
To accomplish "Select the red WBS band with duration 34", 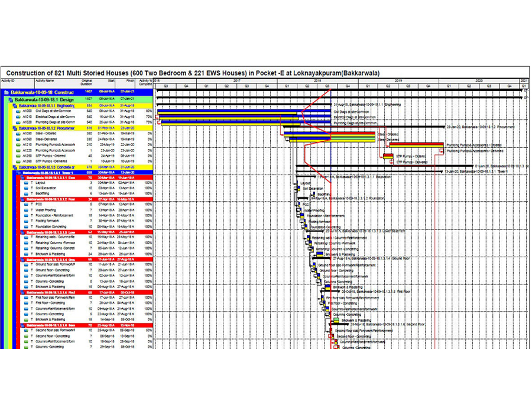I will point(86,199).
